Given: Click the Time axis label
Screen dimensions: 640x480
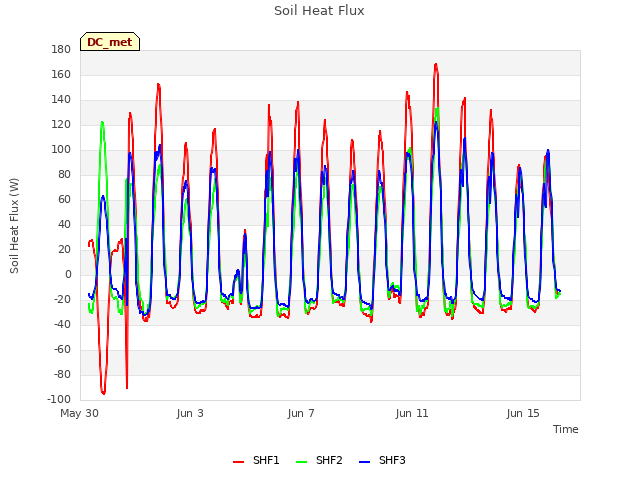Looking at the screenshot, I should pos(566,429).
